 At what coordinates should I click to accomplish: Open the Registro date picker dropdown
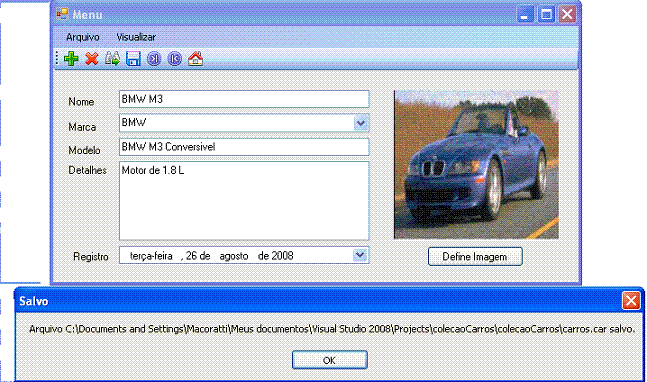pyautogui.click(x=360, y=255)
